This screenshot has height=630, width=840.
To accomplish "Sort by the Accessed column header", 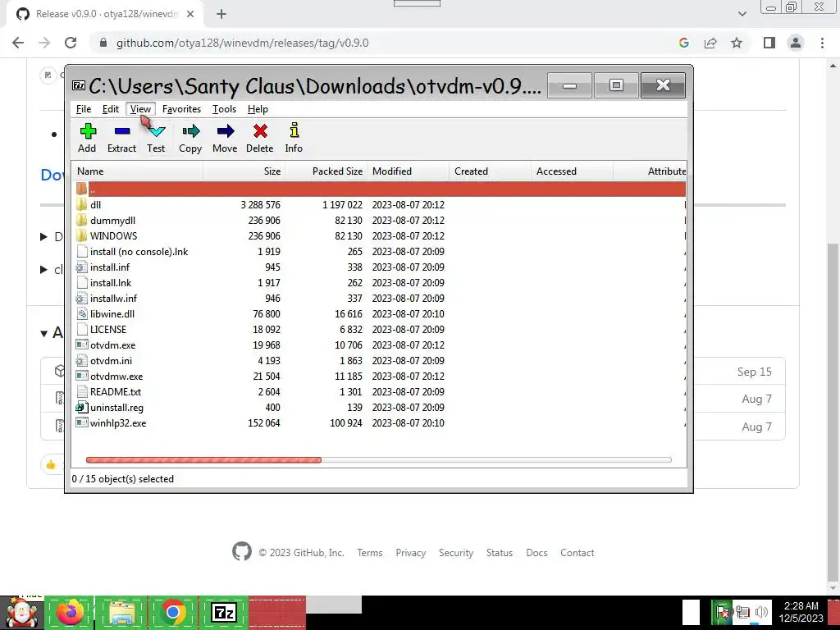I will (572, 171).
